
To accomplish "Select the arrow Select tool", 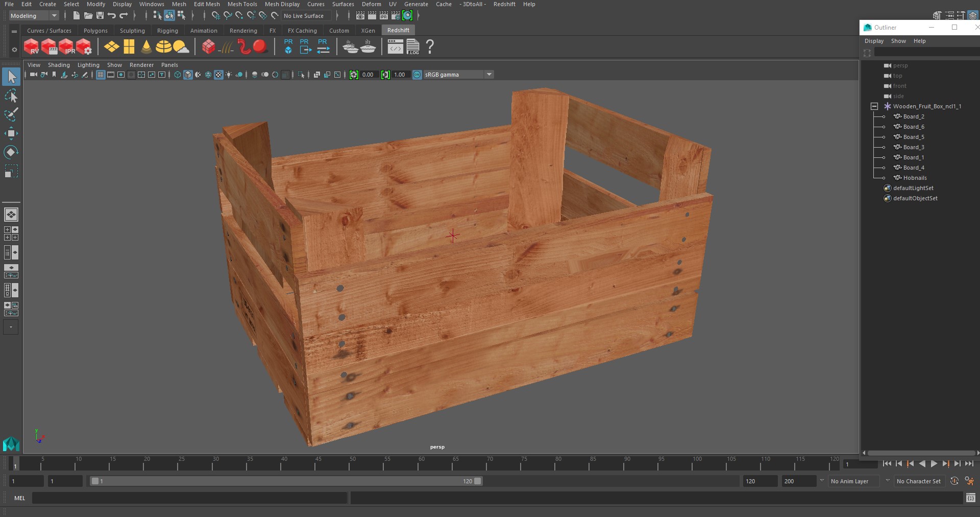I will pos(11,77).
